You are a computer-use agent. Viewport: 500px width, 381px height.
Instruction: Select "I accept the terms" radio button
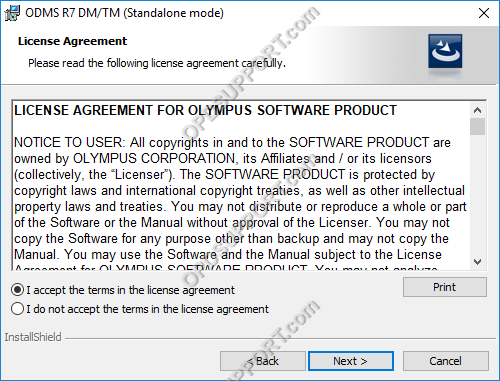[x=17, y=290]
